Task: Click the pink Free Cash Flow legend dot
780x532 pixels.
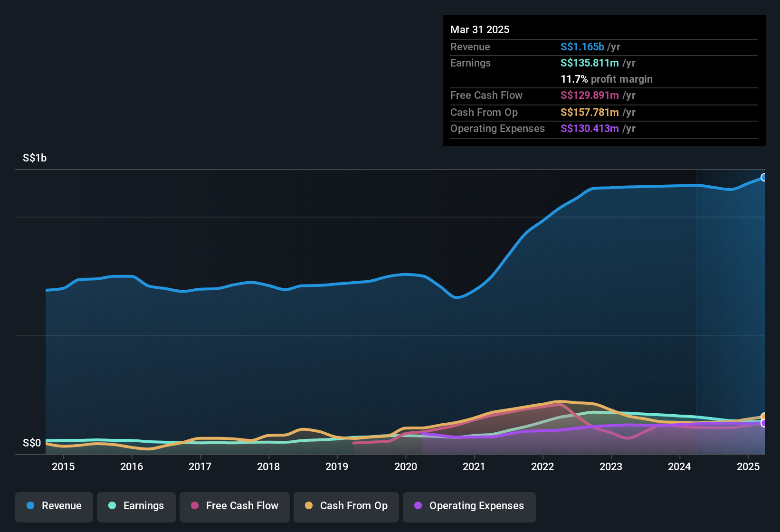Action: (x=194, y=506)
